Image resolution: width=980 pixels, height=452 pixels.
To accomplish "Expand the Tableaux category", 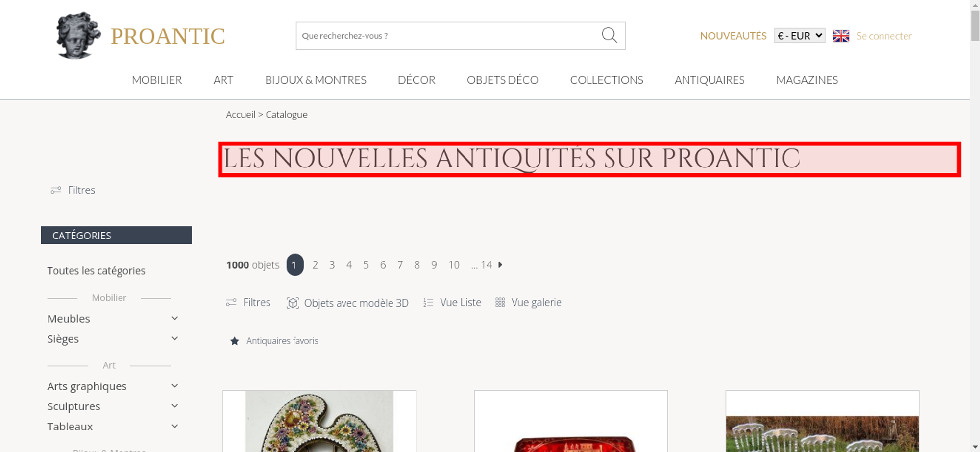I will click(175, 426).
